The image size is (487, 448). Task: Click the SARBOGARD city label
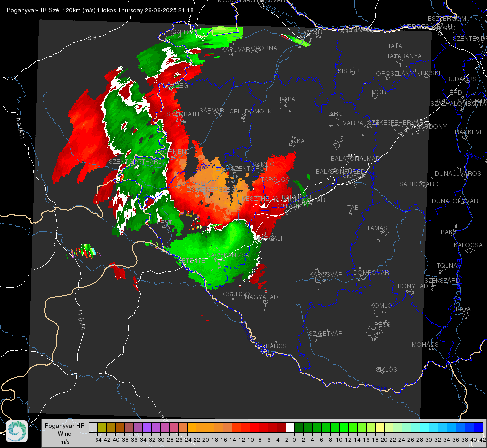pos(419,184)
